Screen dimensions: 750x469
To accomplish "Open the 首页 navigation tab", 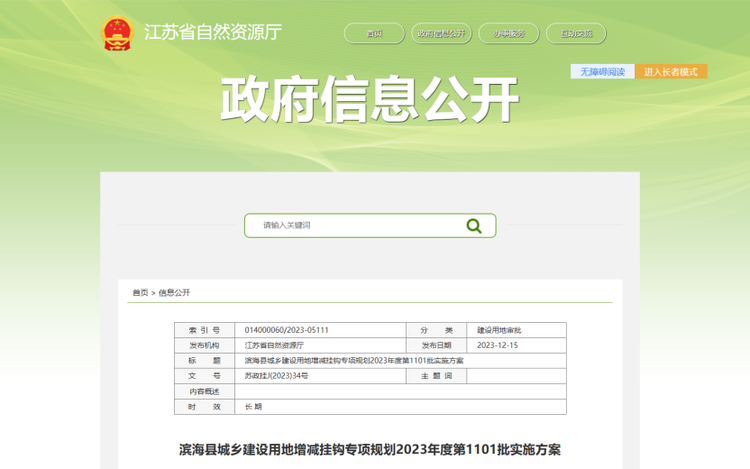I will [374, 34].
